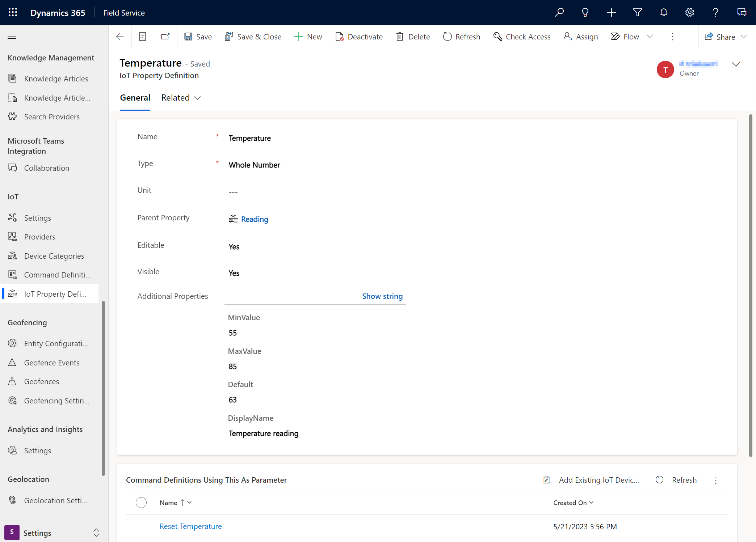This screenshot has height=542, width=756.
Task: Switch to the General tab
Action: coord(135,97)
